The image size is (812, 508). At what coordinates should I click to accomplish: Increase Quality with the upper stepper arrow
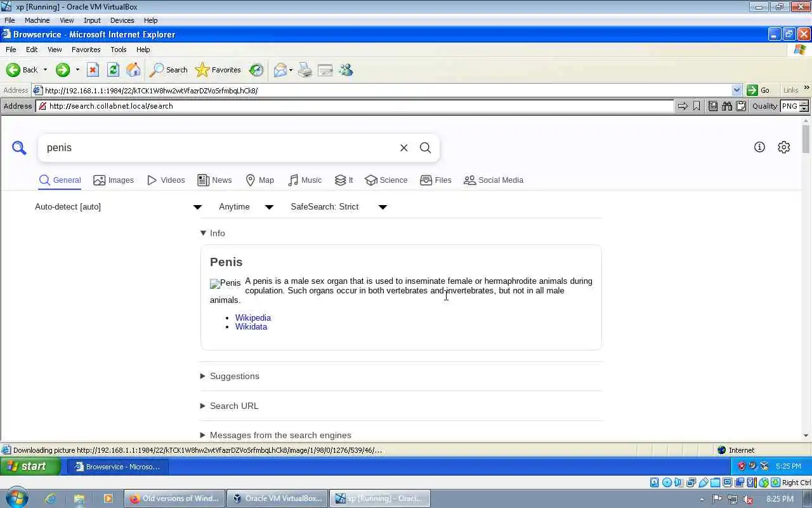(x=804, y=103)
